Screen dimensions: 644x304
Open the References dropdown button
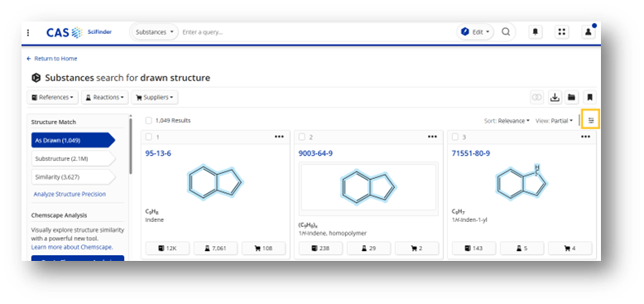[x=53, y=98]
